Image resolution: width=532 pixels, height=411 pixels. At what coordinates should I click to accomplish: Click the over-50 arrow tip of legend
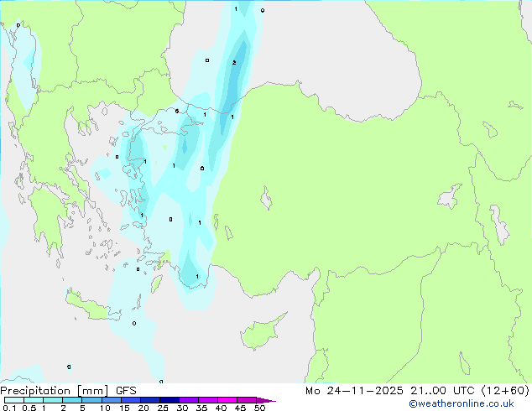[266, 400]
